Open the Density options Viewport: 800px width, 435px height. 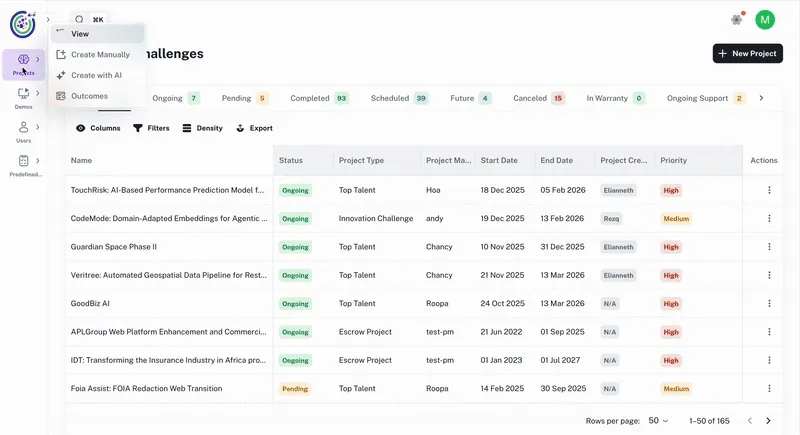coord(202,128)
